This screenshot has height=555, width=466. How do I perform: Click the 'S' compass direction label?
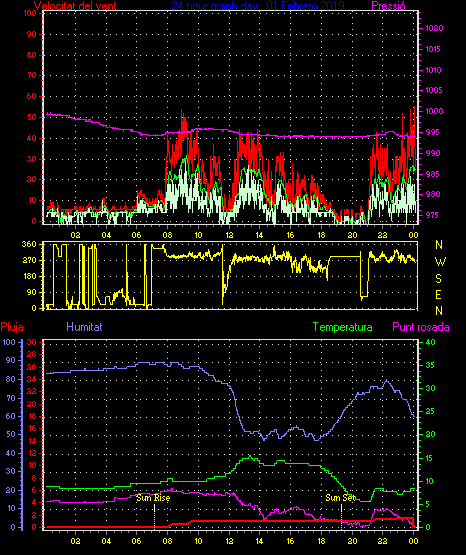point(438,279)
